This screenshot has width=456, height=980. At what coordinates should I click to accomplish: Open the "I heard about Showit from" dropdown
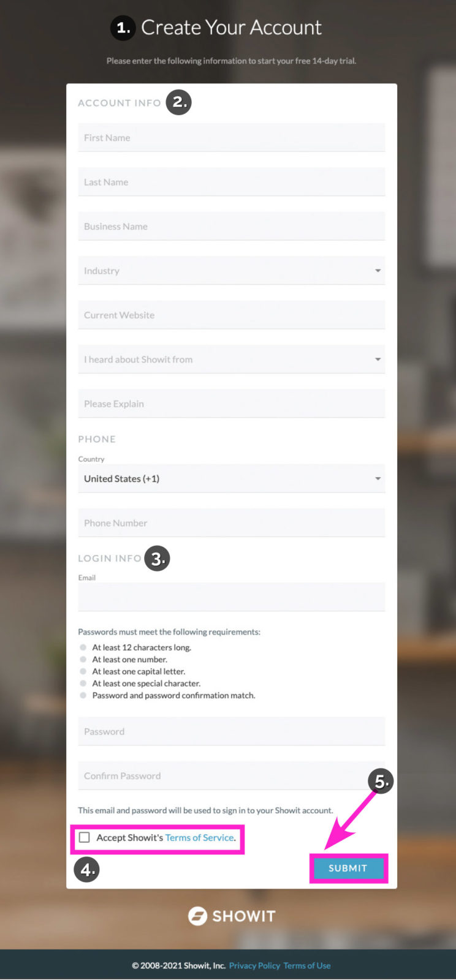click(x=231, y=359)
